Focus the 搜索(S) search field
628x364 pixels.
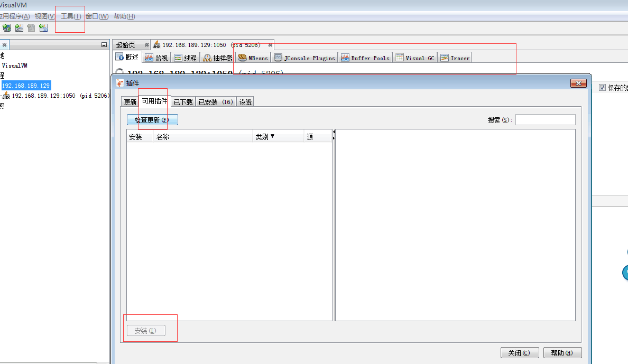point(546,120)
